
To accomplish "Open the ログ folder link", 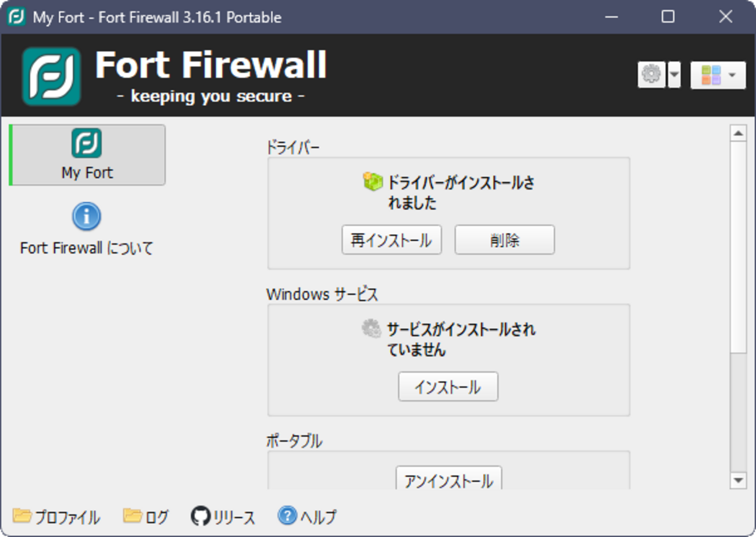I will [x=146, y=516].
